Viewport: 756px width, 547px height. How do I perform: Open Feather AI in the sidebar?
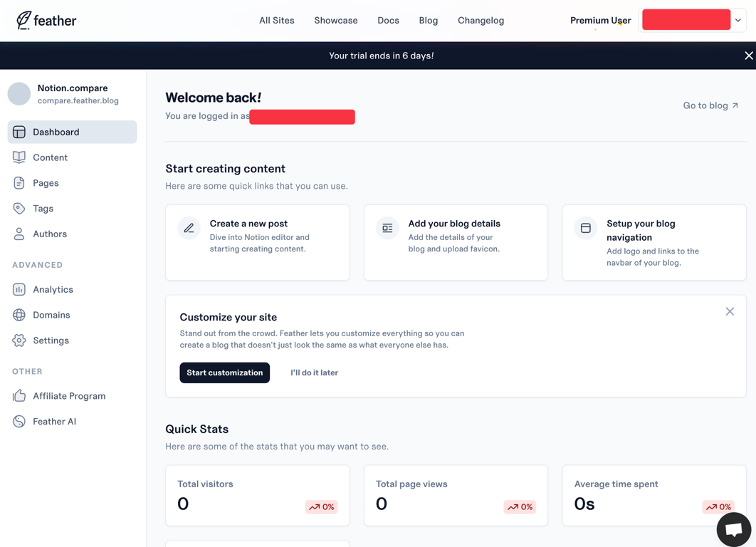(73, 422)
